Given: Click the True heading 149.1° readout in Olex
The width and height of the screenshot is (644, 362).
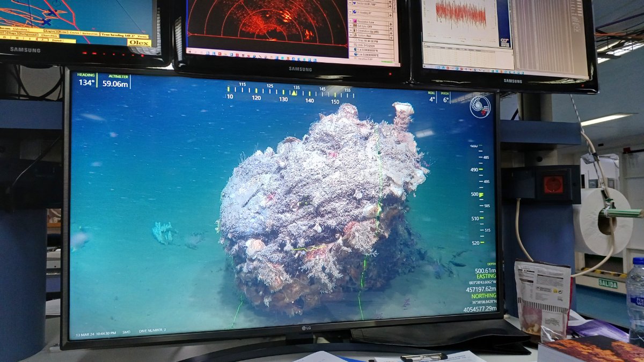Looking at the screenshot, I should tap(118, 35).
